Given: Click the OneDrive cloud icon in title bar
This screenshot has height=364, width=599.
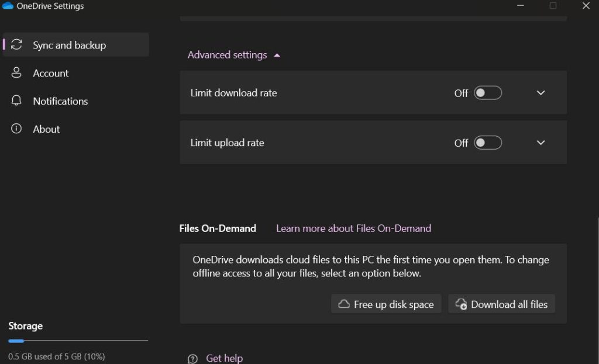Looking at the screenshot, I should [8, 6].
